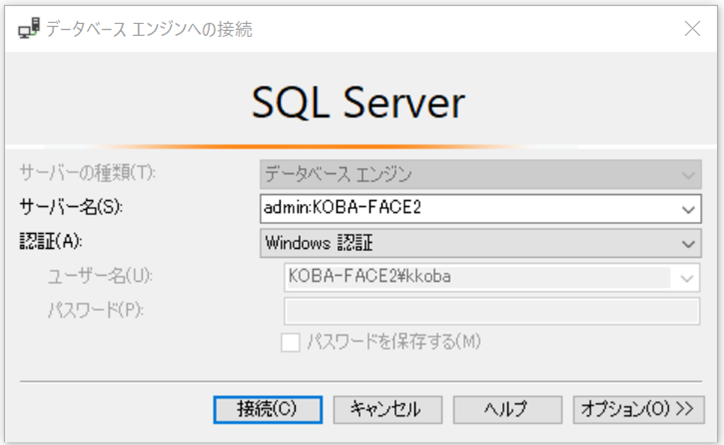Image resolution: width=724 pixels, height=445 pixels.
Task: Open the サーバーの種類 データベース エンジン dropdown
Action: point(481,174)
